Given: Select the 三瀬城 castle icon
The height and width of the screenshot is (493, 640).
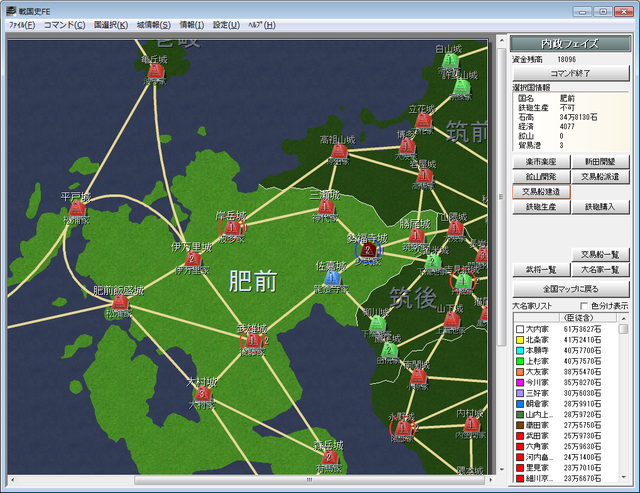Looking at the screenshot, I should pos(326,207).
